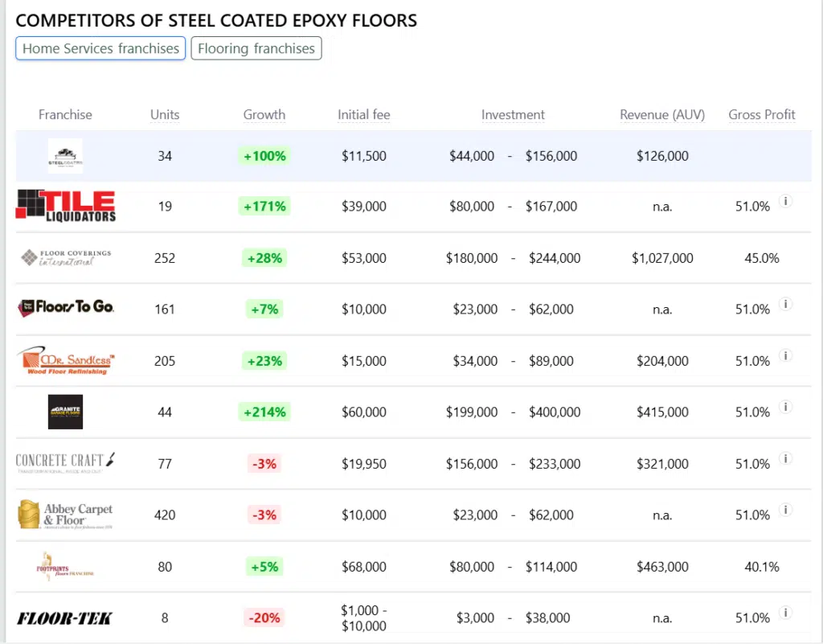Select the Mr. Sandless franchise logo
Viewport: 823px width, 644px height.
(65, 361)
